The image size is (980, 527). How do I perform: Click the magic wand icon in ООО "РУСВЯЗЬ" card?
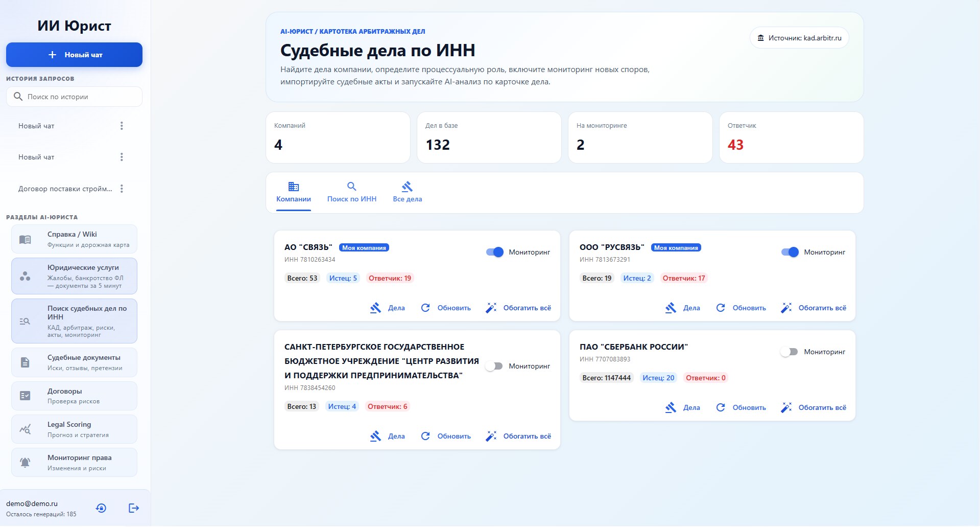(786, 308)
